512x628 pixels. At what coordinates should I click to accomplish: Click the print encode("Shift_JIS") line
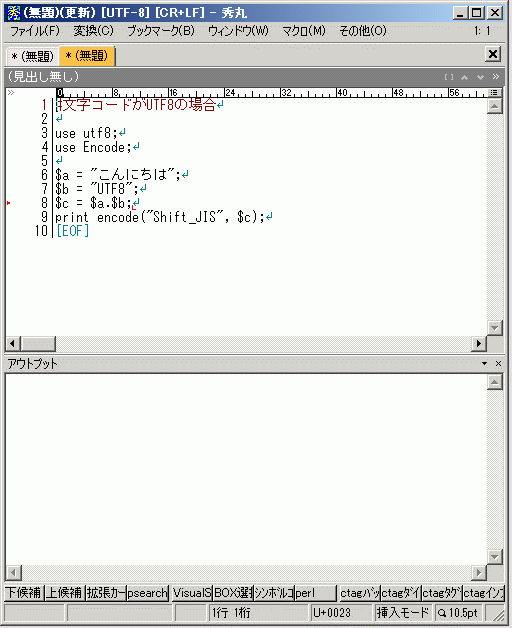[x=160, y=217]
